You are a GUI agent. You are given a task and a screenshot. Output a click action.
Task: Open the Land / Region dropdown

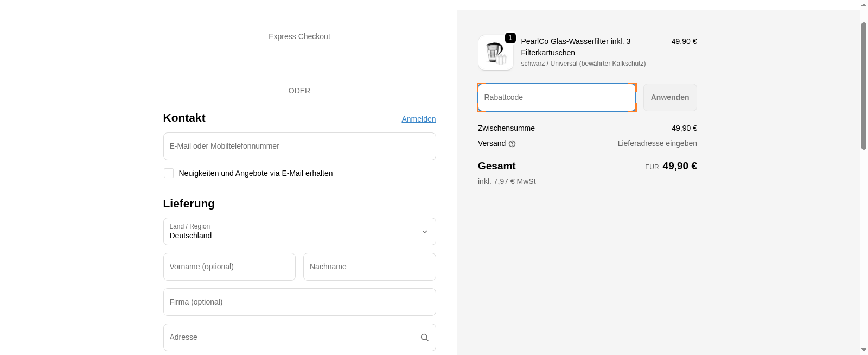tap(299, 232)
